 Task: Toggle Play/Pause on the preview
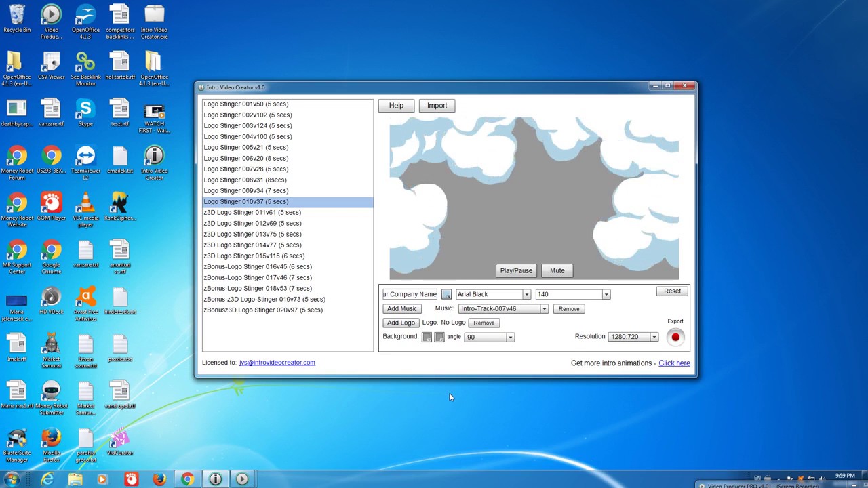pyautogui.click(x=516, y=270)
